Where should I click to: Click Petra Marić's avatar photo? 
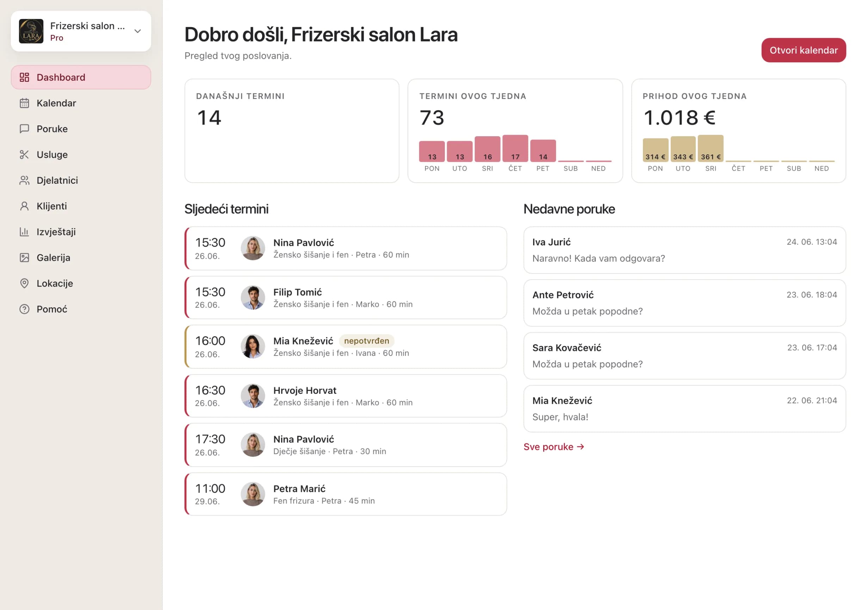(x=253, y=494)
